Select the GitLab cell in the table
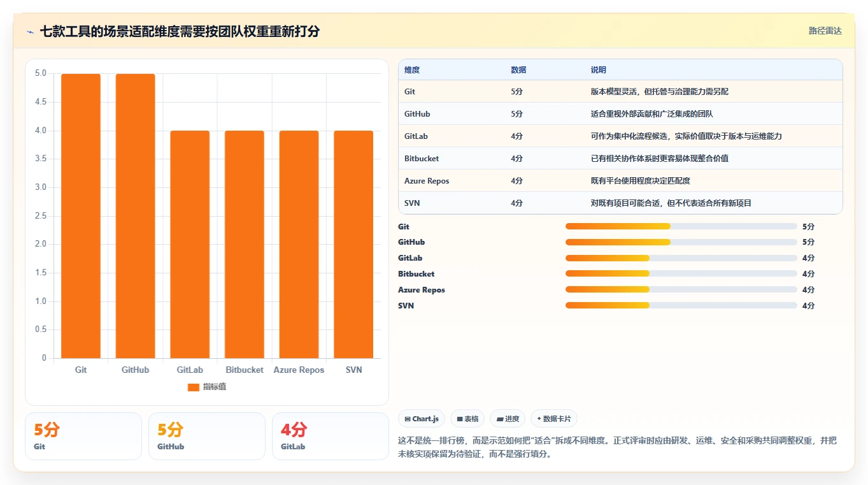868x485 pixels. coord(416,136)
